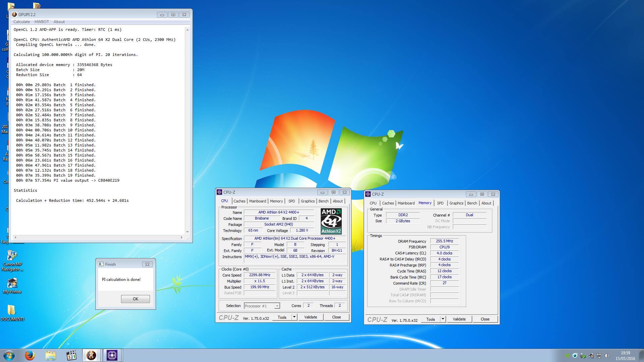Viewport: 644px width, 362px height.
Task: Switch to Graphics tab in left CPU-Z
Action: [308, 201]
